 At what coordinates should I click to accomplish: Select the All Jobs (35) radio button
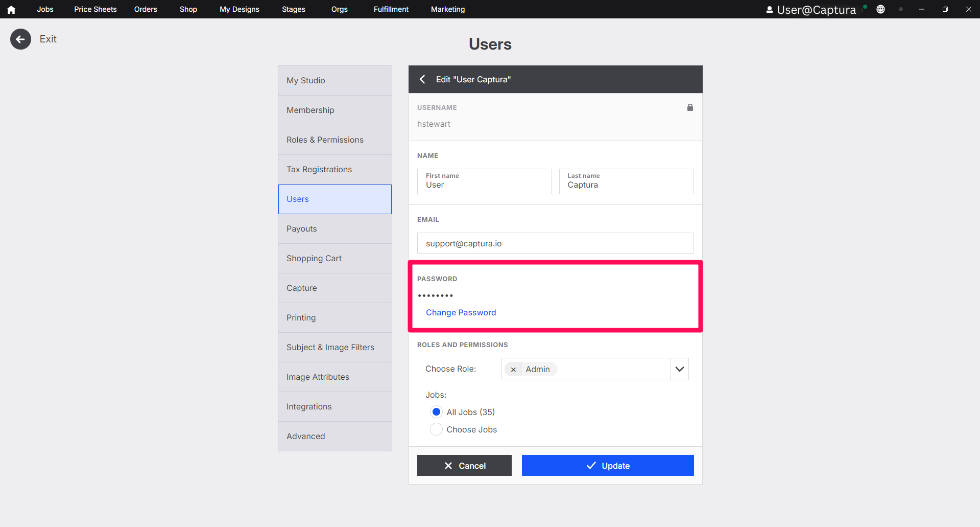(436, 411)
